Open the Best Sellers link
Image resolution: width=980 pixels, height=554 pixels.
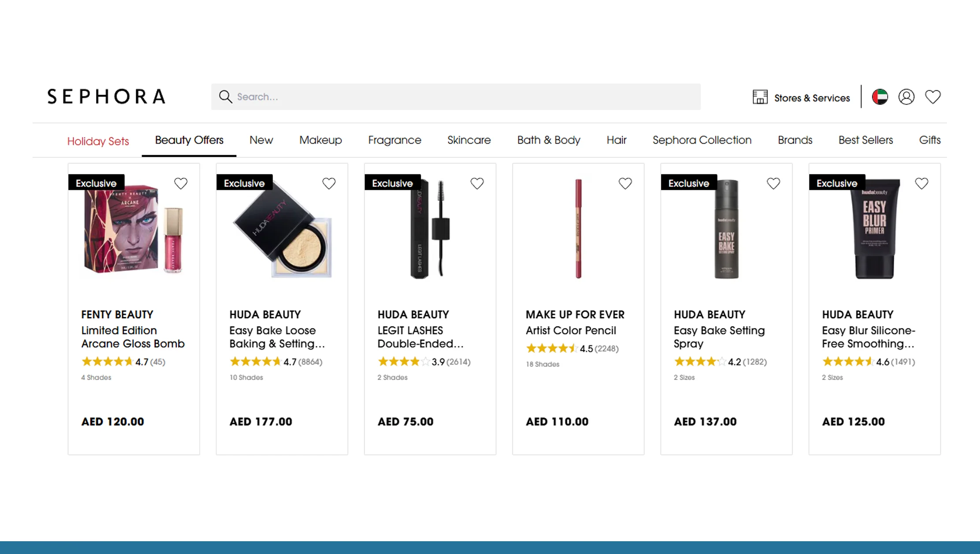pyautogui.click(x=865, y=140)
